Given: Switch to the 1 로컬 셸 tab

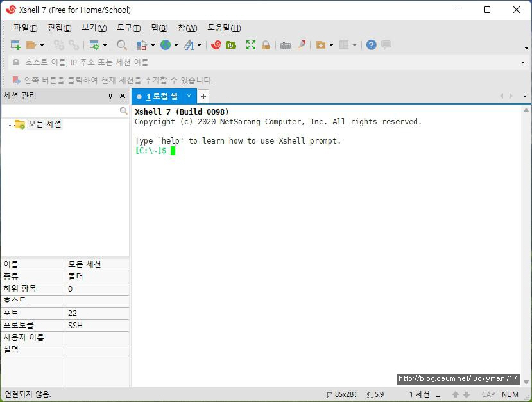Looking at the screenshot, I should [162, 96].
